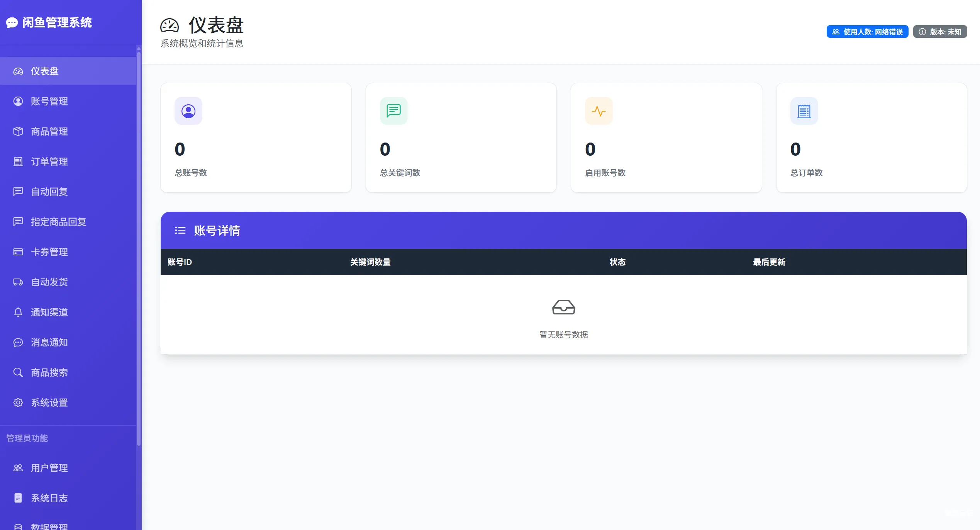Click the total accounts avatar icon card

(188, 111)
